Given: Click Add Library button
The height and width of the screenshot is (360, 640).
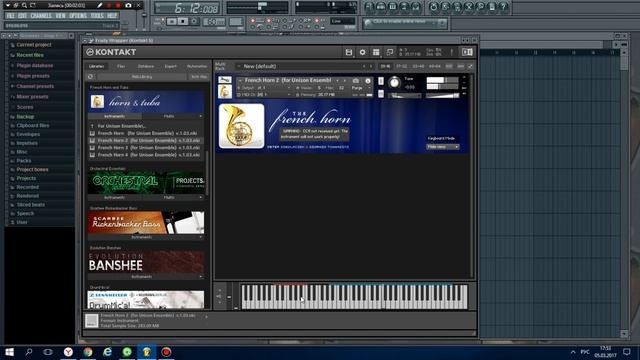Looking at the screenshot, I should (x=142, y=77).
